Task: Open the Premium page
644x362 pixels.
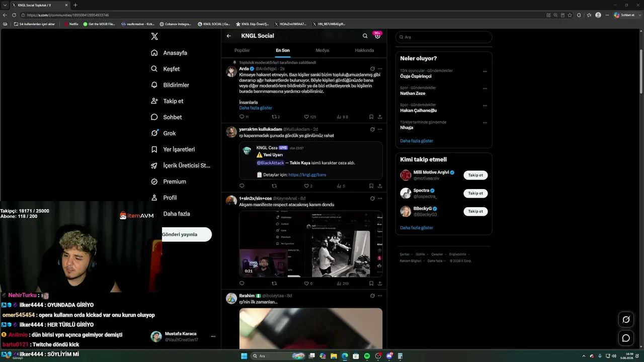Action: pyautogui.click(x=169, y=182)
